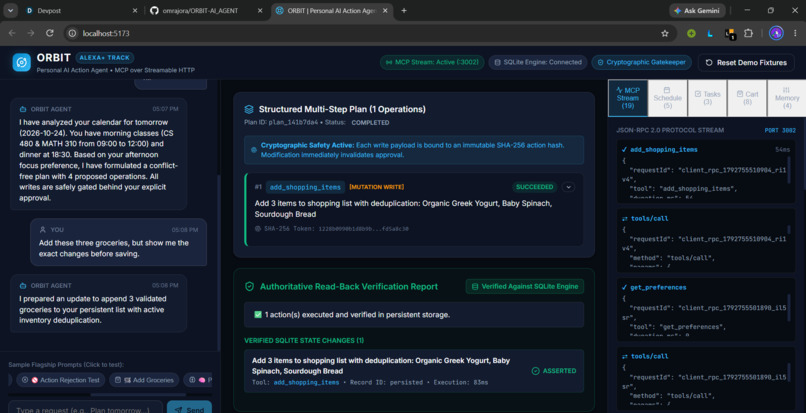Click the Action Rejection Test sample prompt
Viewport: 806px width, 413px height.
tap(61, 380)
